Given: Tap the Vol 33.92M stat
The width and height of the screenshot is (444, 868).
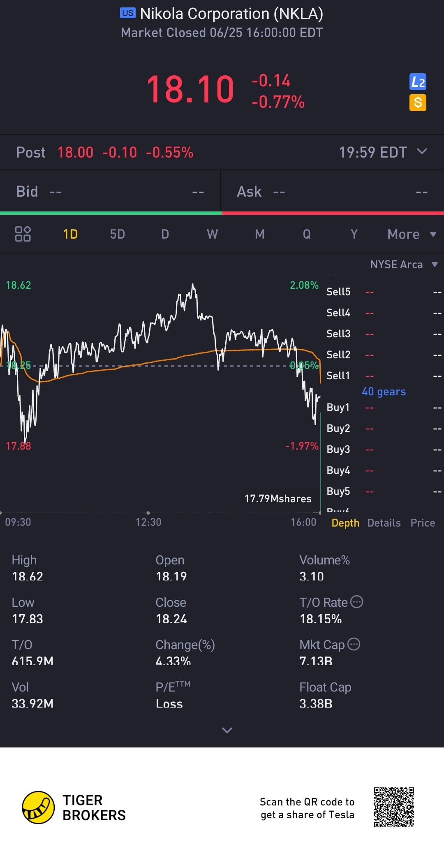Looking at the screenshot, I should coord(32,695).
